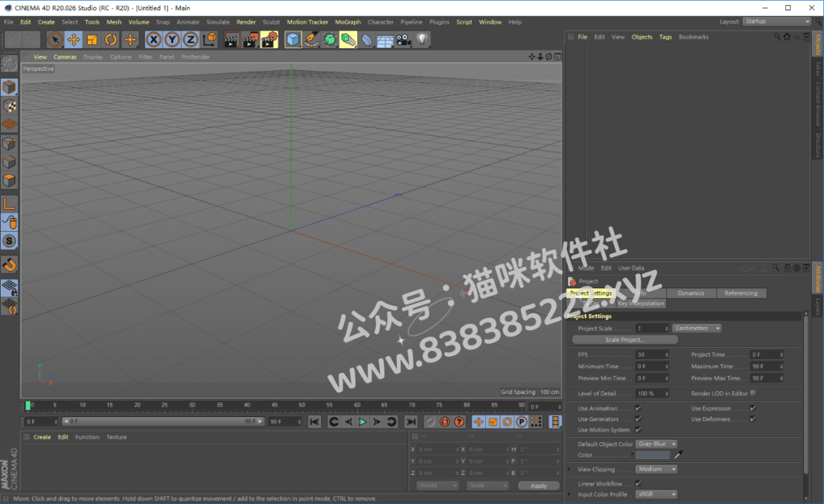Click the Coordinate System icon
This screenshot has height=504, width=824.
click(x=209, y=40)
